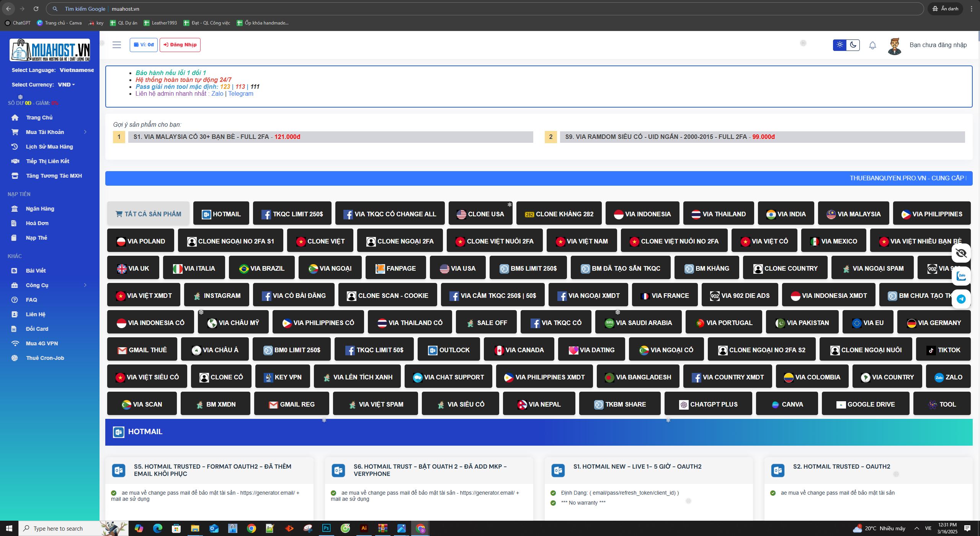Screen dimensions: 980x536
Task: Toggle dark mode with the moon switch
Action: coord(853,45)
